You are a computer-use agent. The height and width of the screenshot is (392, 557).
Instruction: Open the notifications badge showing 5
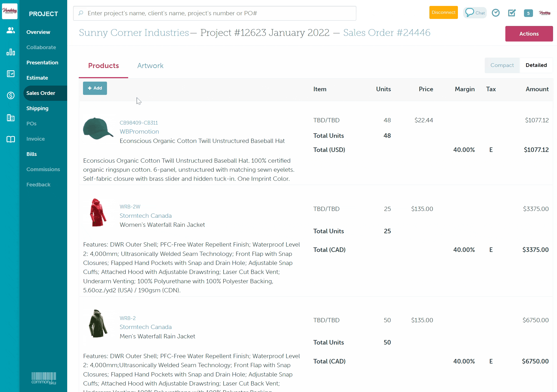528,13
